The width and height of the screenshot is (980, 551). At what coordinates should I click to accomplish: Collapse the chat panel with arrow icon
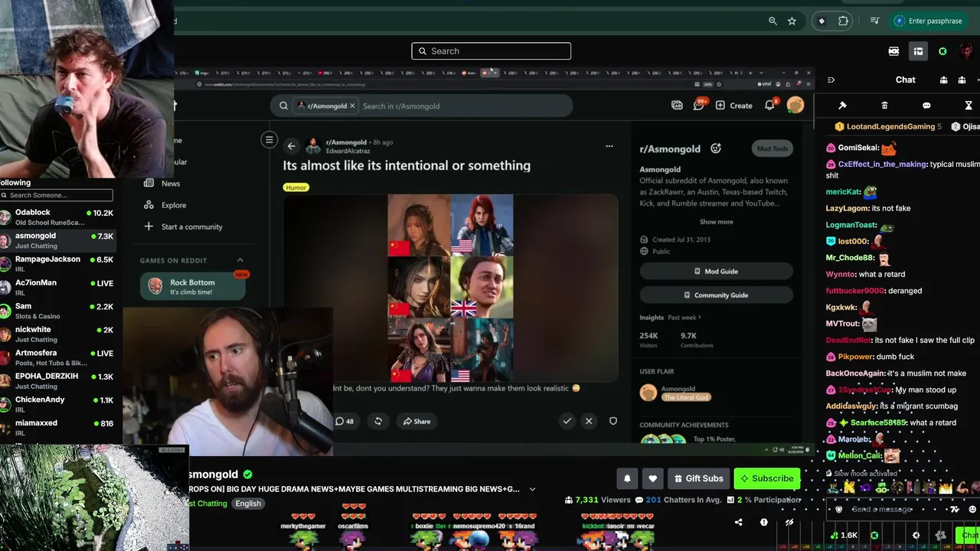[831, 80]
